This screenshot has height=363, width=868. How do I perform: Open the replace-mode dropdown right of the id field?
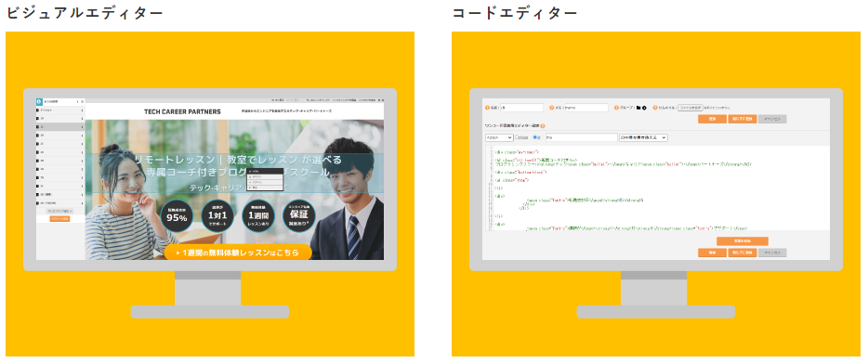coord(643,137)
